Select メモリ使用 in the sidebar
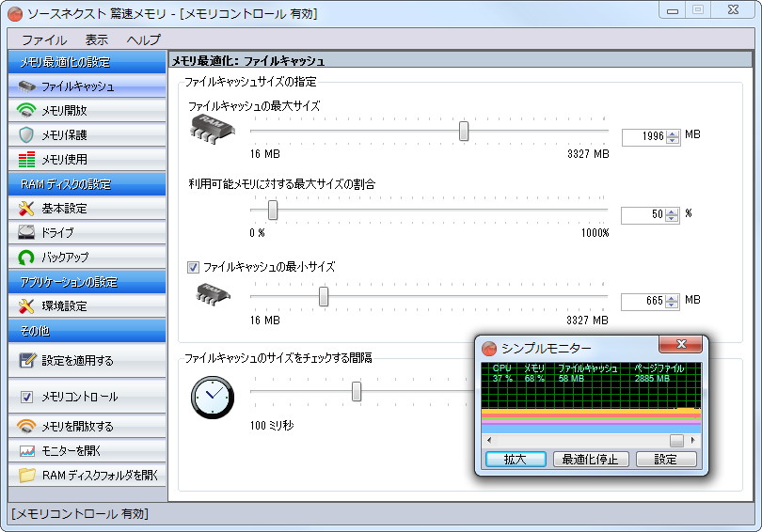 [x=87, y=159]
